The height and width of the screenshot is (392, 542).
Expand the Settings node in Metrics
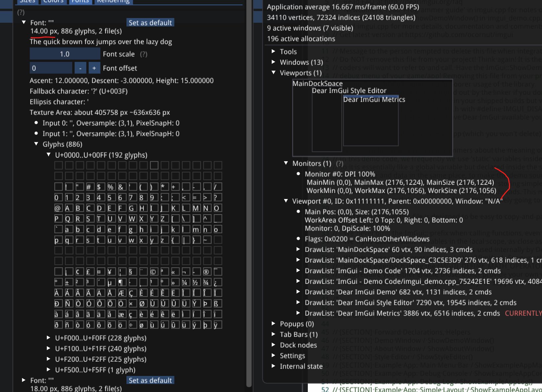274,355
